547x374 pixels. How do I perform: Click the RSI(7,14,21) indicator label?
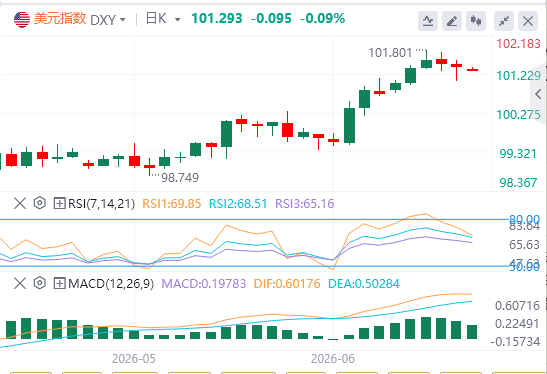pos(101,203)
